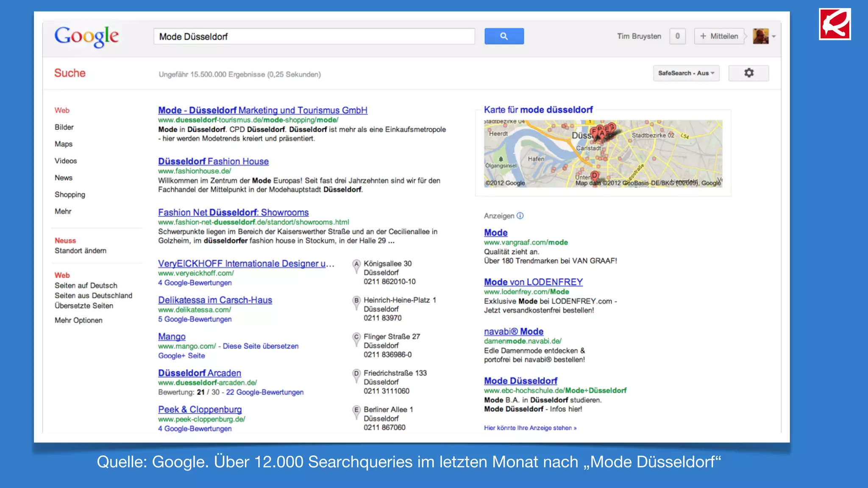This screenshot has height=488, width=868.
Task: Expand account menu arrow beside avatar
Action: pos(774,37)
